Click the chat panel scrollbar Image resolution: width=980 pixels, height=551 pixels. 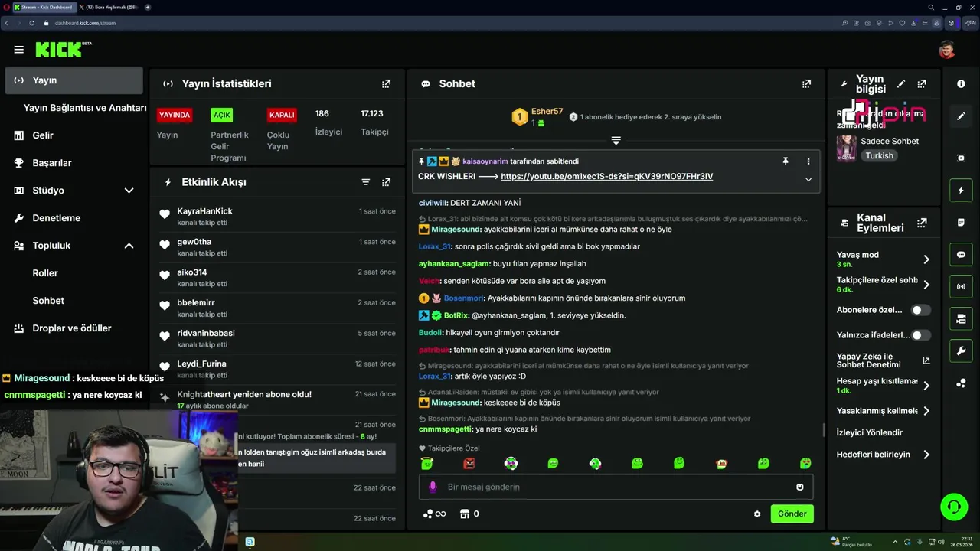[824, 429]
